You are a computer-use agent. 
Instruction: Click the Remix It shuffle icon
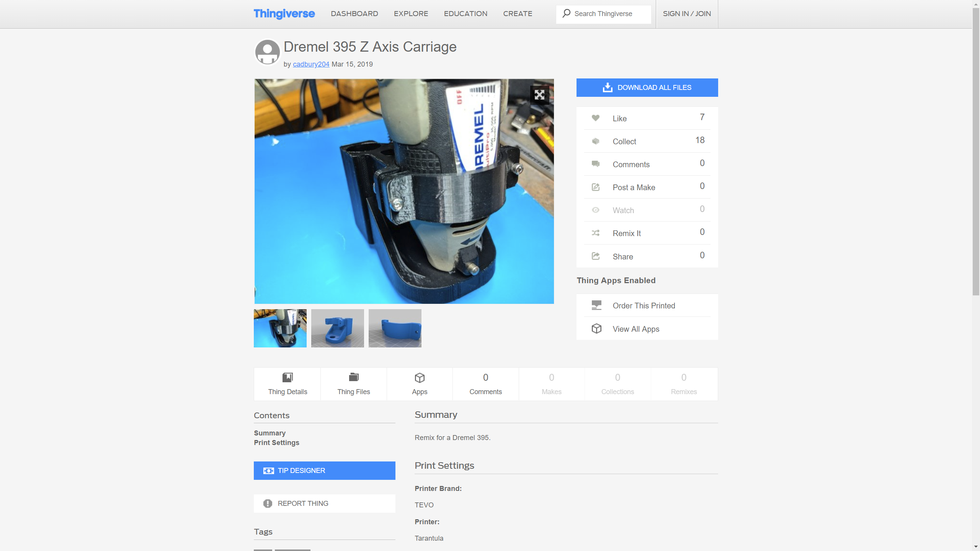(596, 233)
